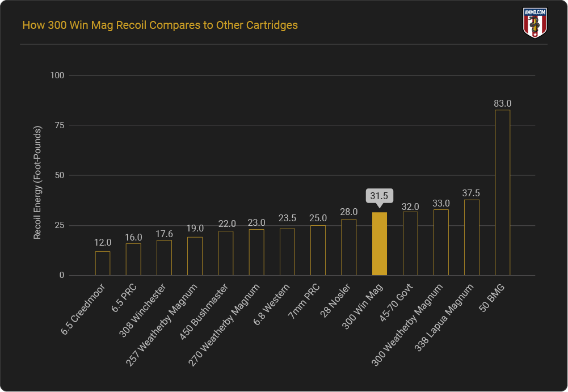
Task: Click the 300 Weatherby Magnum bar
Action: (x=441, y=243)
